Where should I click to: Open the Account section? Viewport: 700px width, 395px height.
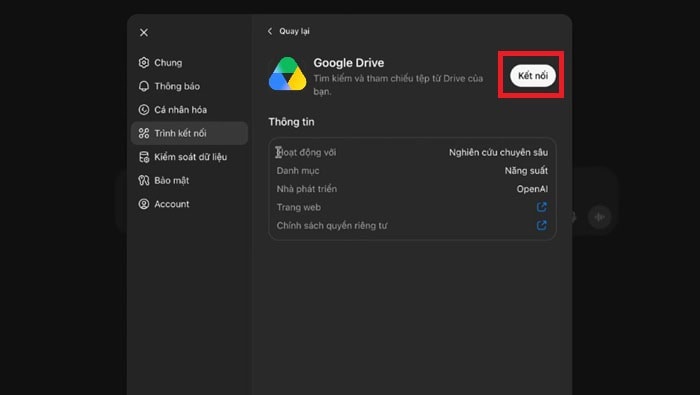(x=189, y=204)
